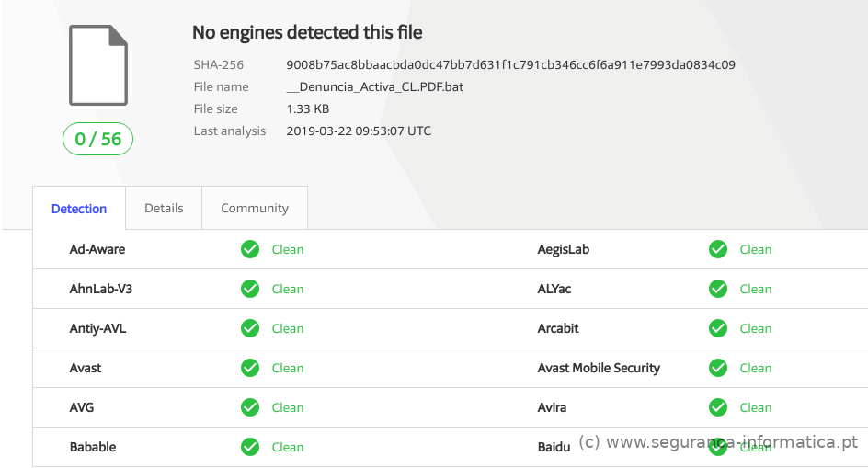Viewport: 868px width, 468px height.
Task: Switch to the Details tab
Action: (164, 208)
